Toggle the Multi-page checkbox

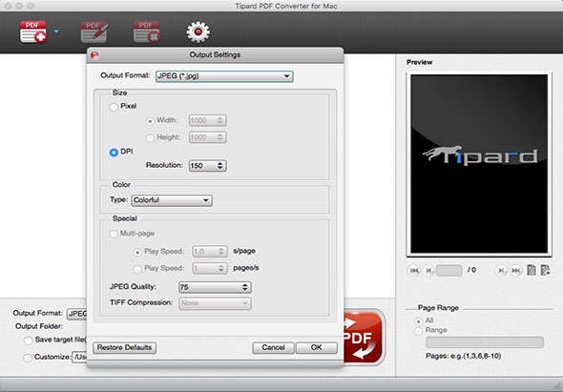pyautogui.click(x=114, y=234)
